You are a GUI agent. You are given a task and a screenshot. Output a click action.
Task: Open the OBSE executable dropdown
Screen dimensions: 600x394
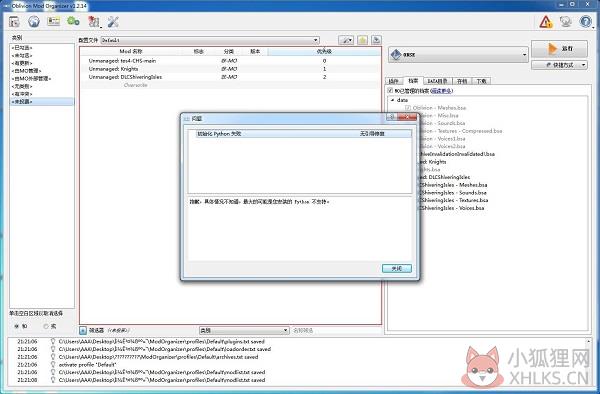pos(458,55)
